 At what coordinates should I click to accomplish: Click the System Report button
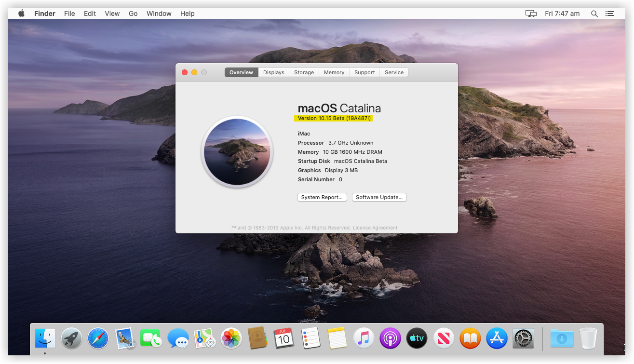322,197
